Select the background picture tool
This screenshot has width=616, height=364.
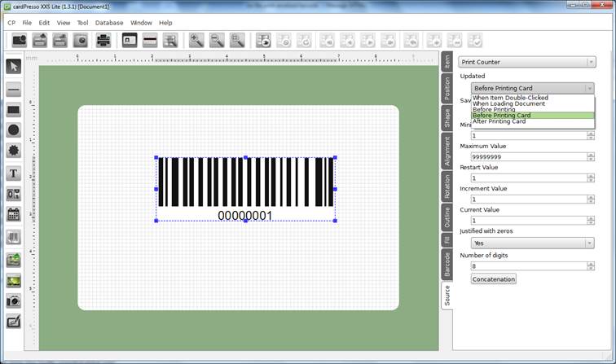tap(13, 280)
